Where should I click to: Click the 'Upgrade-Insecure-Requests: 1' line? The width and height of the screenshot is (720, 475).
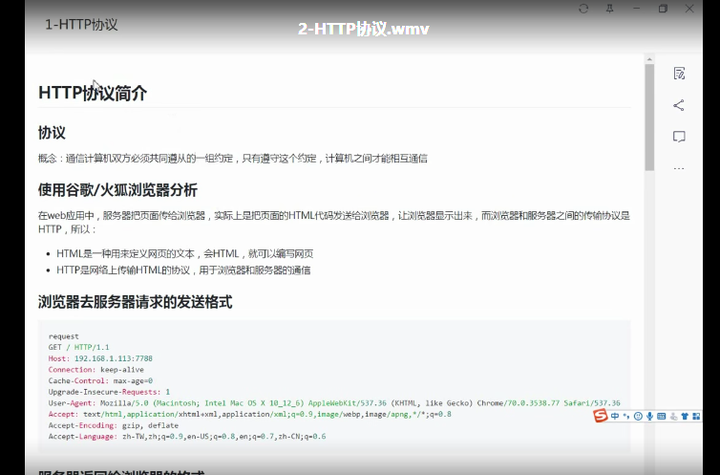pyautogui.click(x=109, y=392)
